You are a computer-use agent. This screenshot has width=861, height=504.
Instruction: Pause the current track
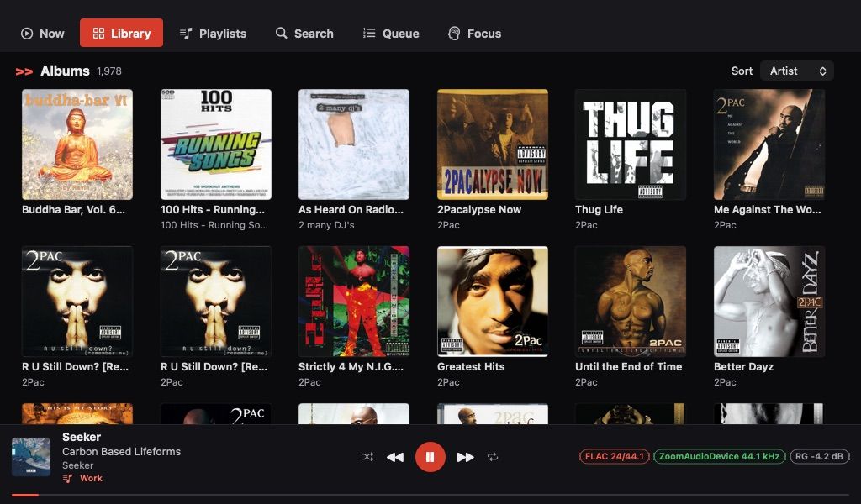tap(430, 457)
